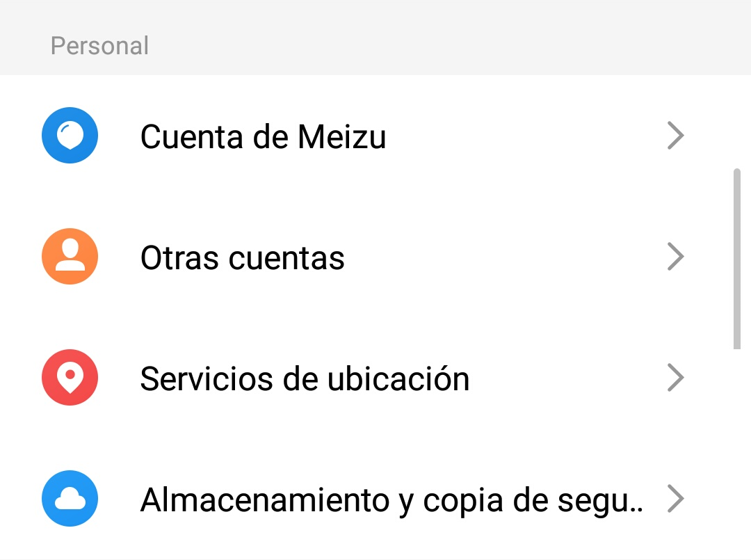This screenshot has height=560, width=751.
Task: Open Cuenta de Meizu settings
Action: pos(263,136)
